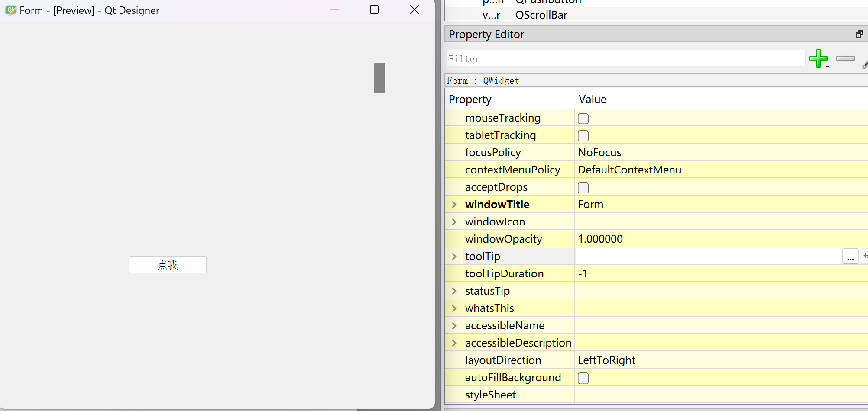The height and width of the screenshot is (411, 868).
Task: Expand the whatsThis property
Action: point(454,308)
